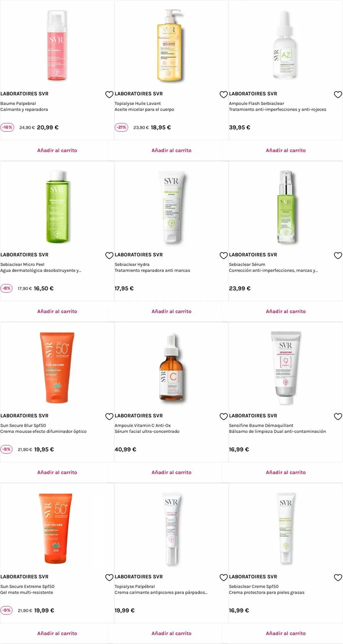This screenshot has height=644, width=343.
Task: Open the green Sebiaclear Micro Peel image
Action: 57,207
